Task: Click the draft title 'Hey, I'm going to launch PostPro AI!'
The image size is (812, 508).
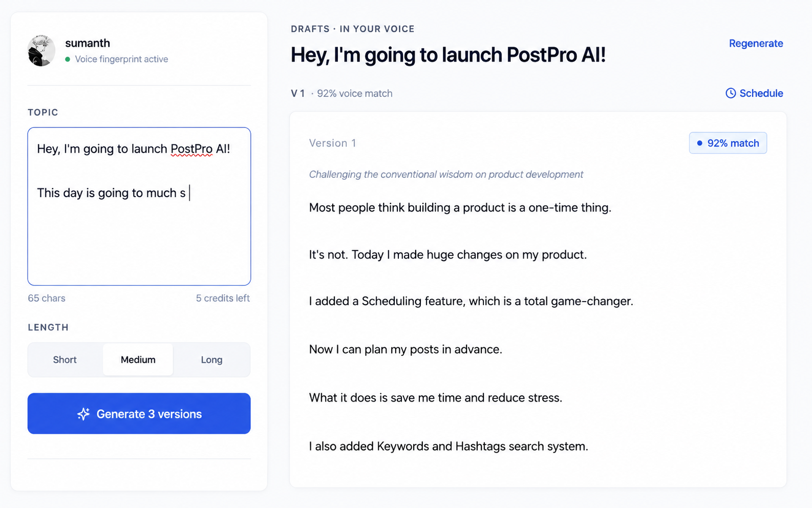Action: pyautogui.click(x=448, y=55)
